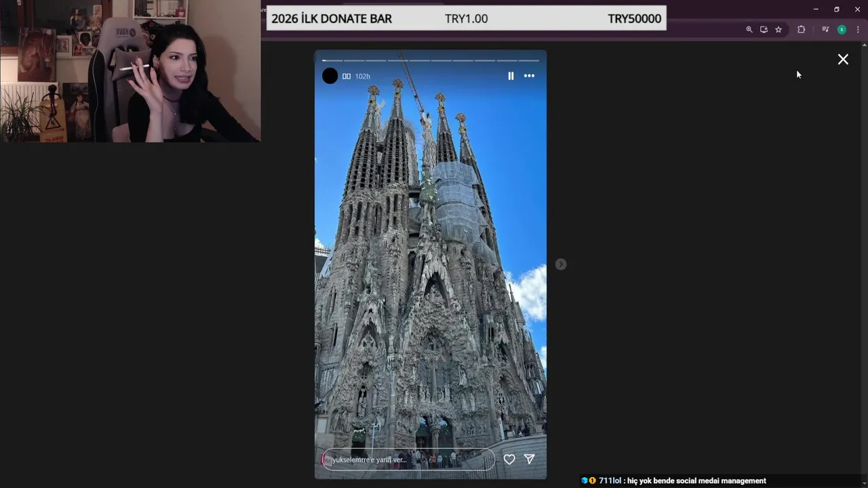Open the browser zoom magnifier icon
Viewport: 868px width, 488px height.
tap(749, 30)
